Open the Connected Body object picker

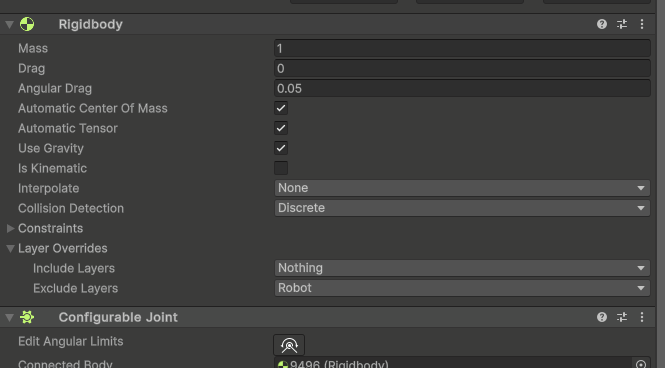click(641, 364)
